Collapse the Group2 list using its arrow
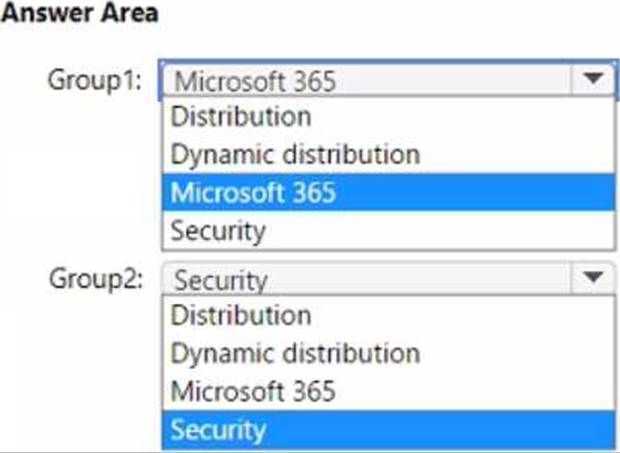This screenshot has width=620, height=453. [592, 277]
